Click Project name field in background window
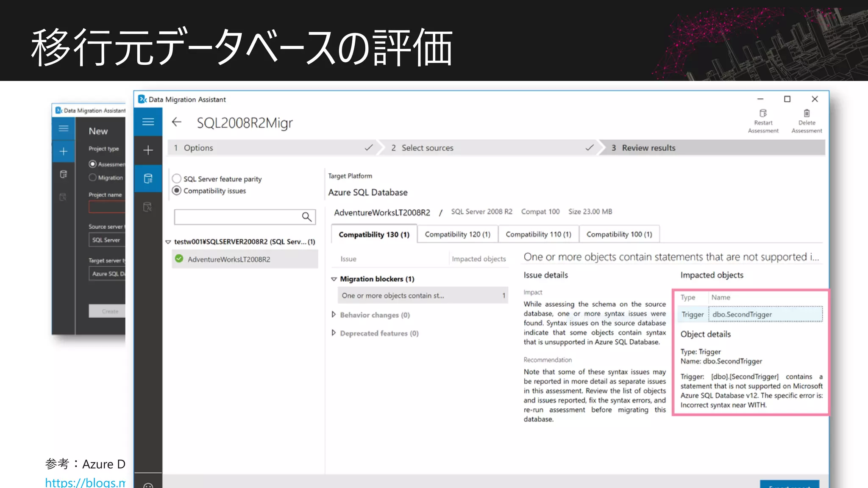 pos(107,207)
